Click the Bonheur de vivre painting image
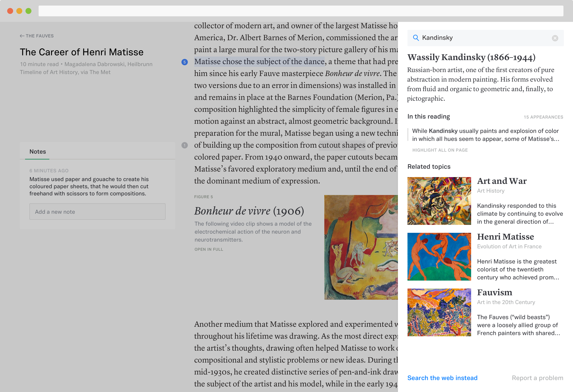 tap(361, 247)
